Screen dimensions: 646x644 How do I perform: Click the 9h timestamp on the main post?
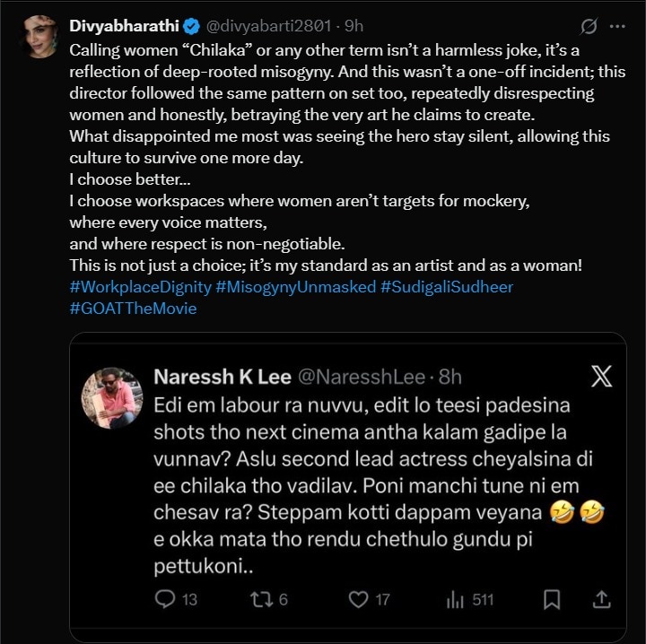353,26
